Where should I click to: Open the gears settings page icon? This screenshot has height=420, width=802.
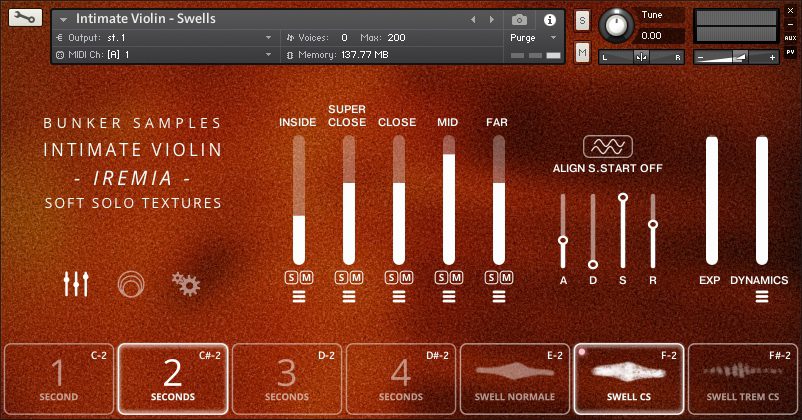point(186,284)
